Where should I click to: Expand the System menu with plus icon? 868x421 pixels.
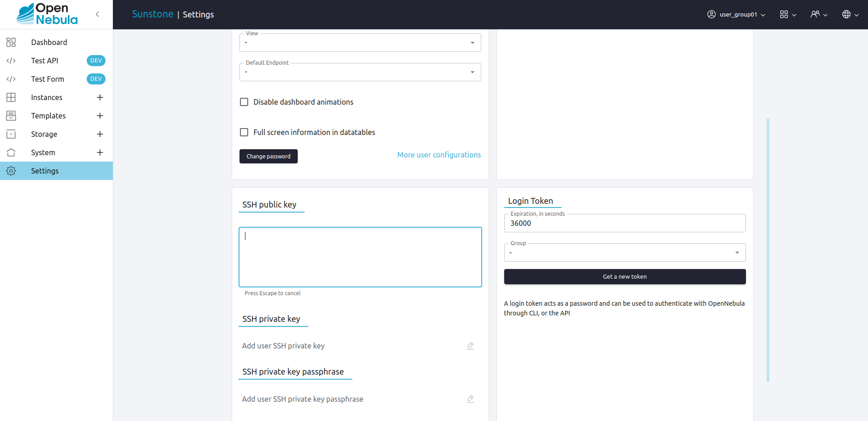tap(100, 152)
